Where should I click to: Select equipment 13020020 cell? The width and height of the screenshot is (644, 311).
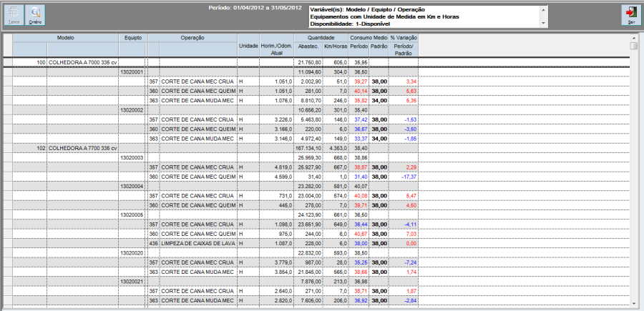[x=132, y=253]
